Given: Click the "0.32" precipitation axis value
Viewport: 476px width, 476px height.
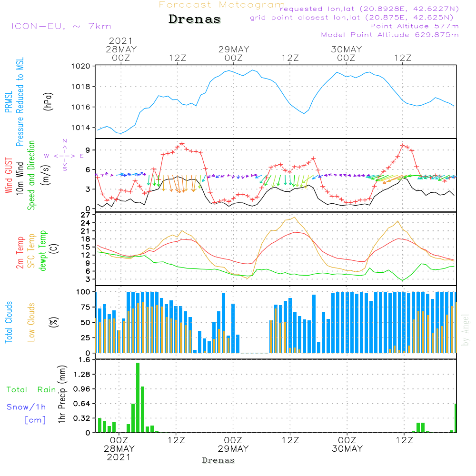Looking at the screenshot, I should [x=82, y=418].
